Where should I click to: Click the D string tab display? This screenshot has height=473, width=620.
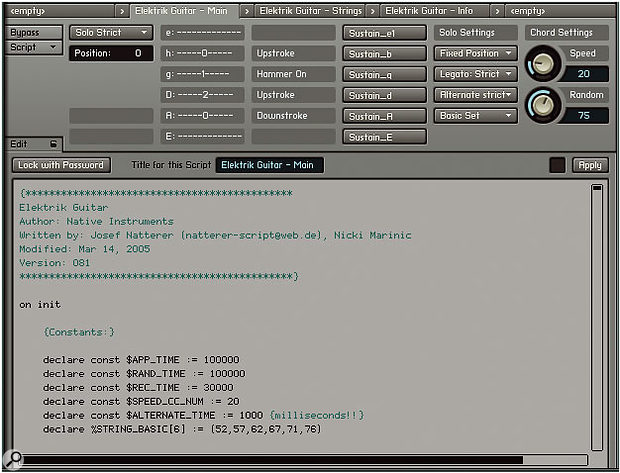point(202,95)
